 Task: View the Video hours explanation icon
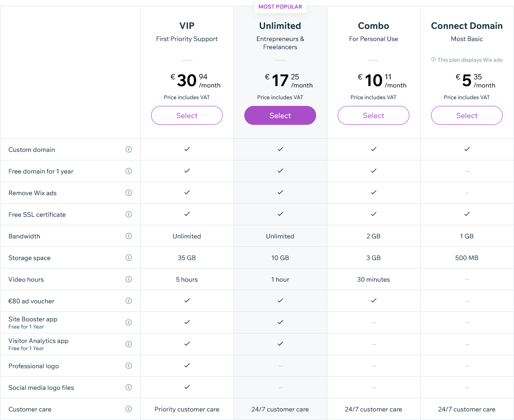pyautogui.click(x=128, y=279)
